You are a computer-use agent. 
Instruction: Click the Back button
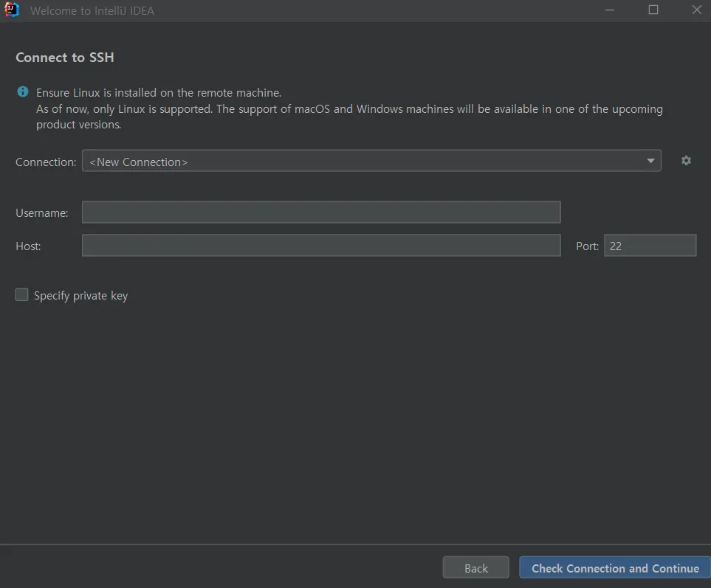click(475, 568)
